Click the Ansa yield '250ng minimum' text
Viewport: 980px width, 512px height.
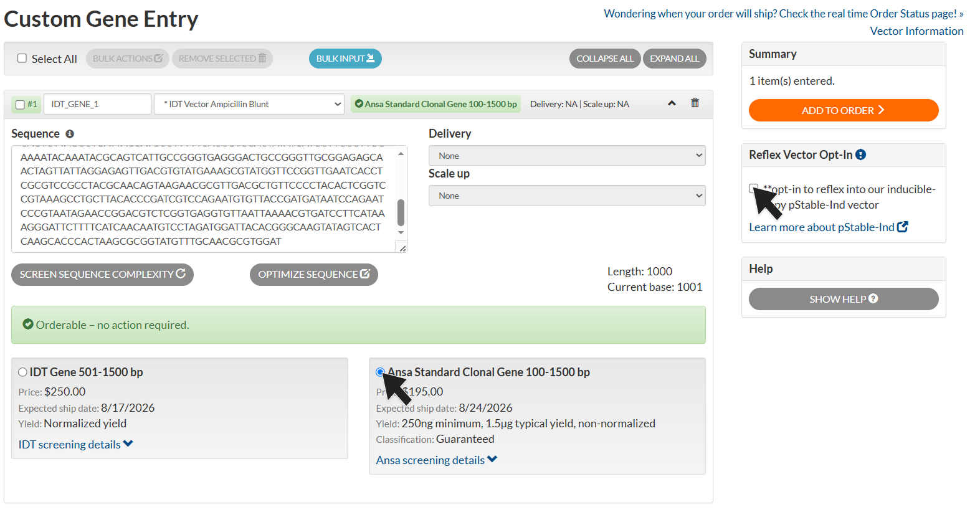point(441,424)
